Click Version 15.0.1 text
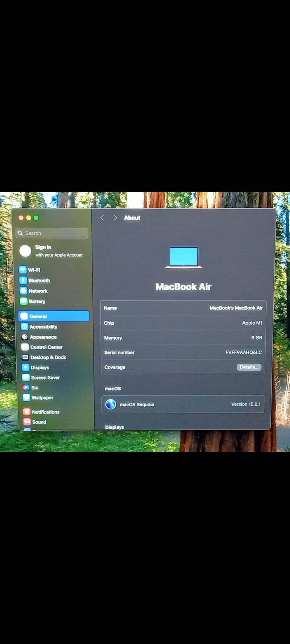The image size is (290, 644). pyautogui.click(x=246, y=404)
